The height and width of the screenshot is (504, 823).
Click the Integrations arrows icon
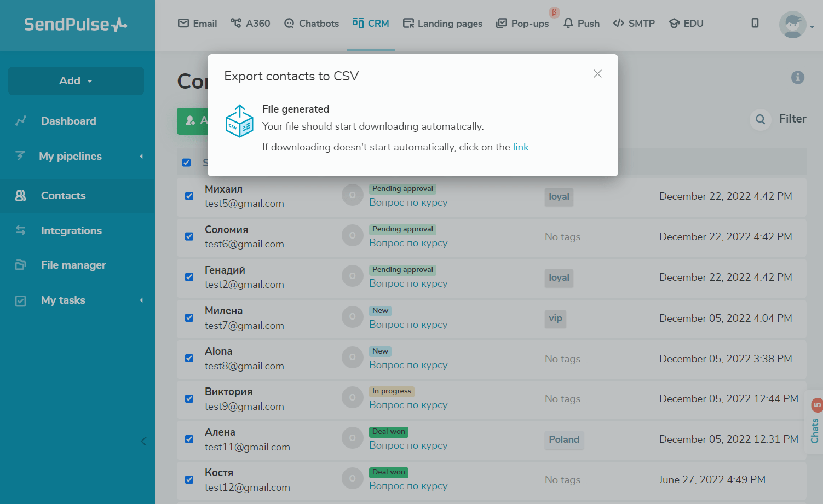21,230
